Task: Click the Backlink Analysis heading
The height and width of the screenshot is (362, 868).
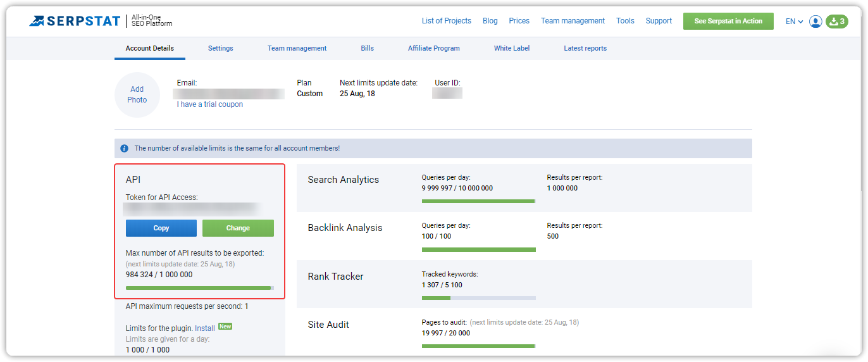Action: pyautogui.click(x=345, y=228)
